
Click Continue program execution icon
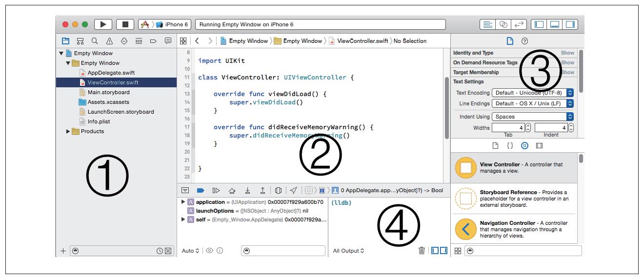tap(216, 190)
